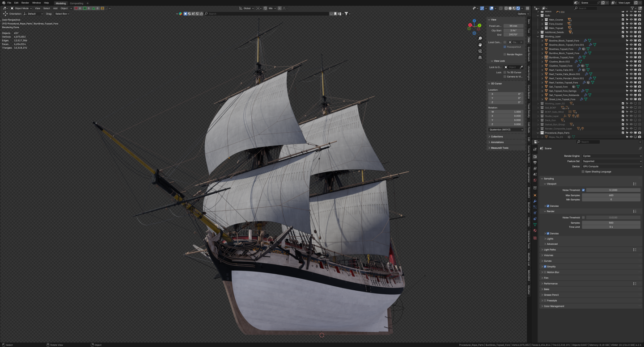
Task: Click the pause render preview button
Action: point(527,8)
